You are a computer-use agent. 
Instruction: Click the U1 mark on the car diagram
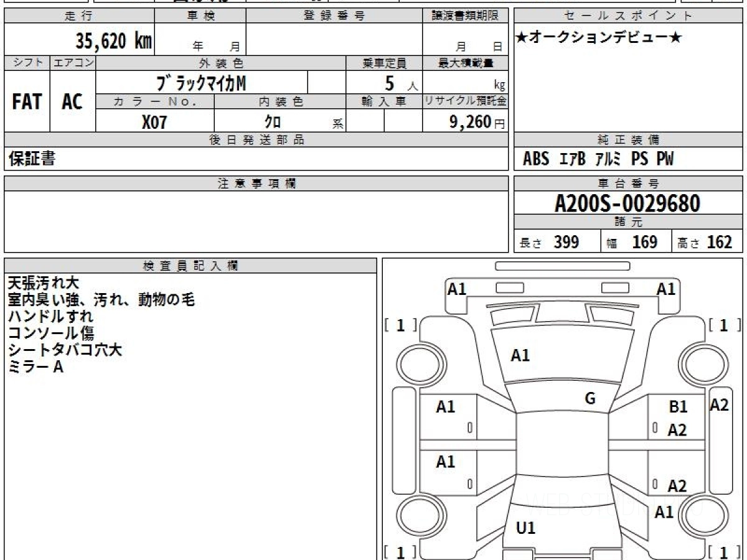525,528
